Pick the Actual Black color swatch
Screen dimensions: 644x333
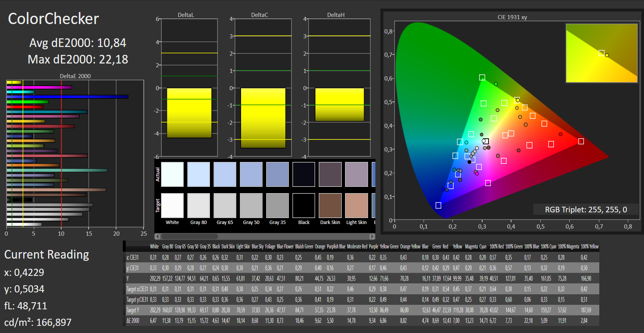pos(304,174)
